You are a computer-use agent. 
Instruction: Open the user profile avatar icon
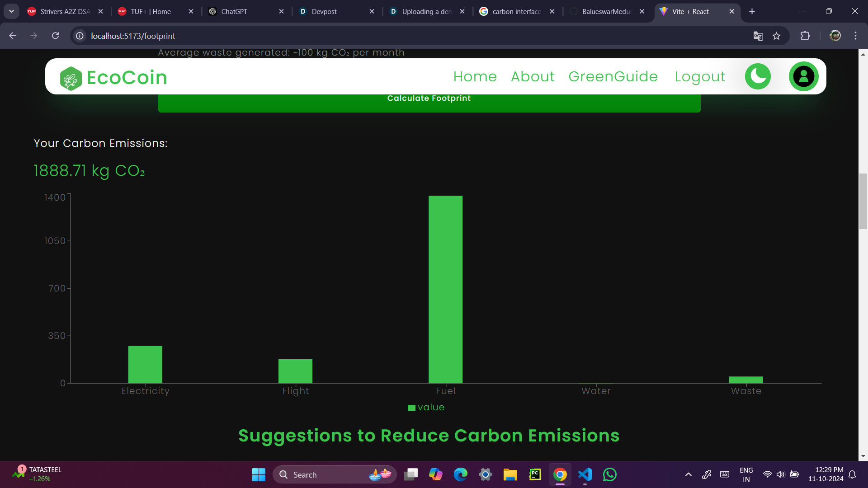(x=803, y=76)
